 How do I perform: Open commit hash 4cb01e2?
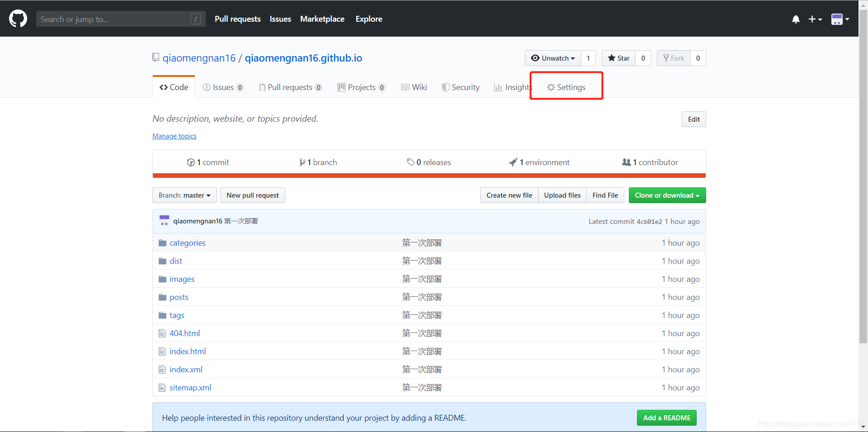click(x=649, y=222)
